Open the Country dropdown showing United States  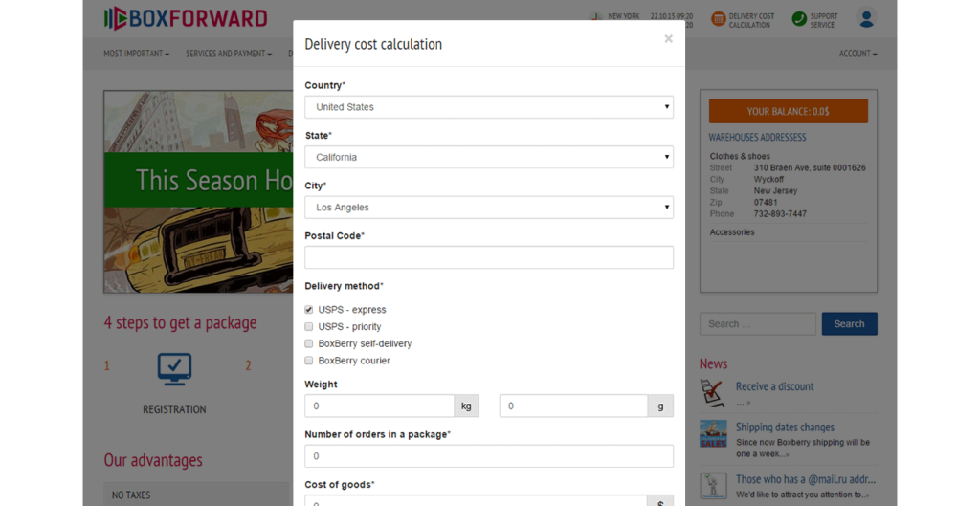pyautogui.click(x=489, y=107)
